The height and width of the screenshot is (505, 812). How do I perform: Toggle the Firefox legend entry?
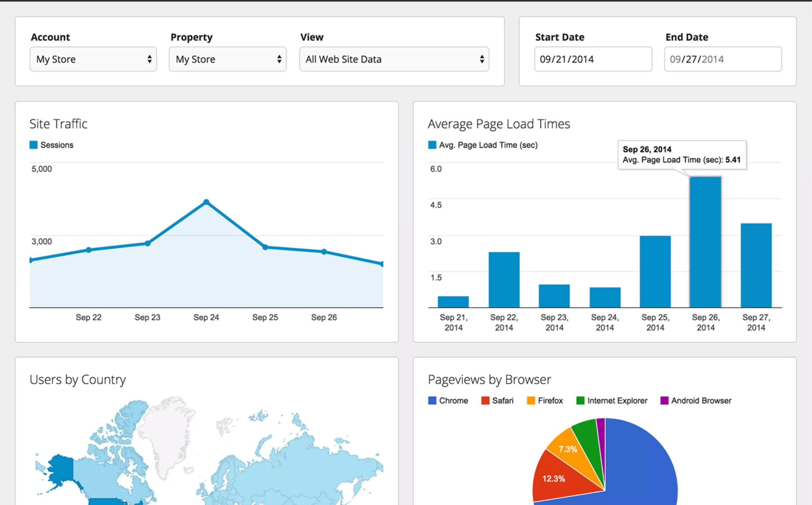(545, 400)
